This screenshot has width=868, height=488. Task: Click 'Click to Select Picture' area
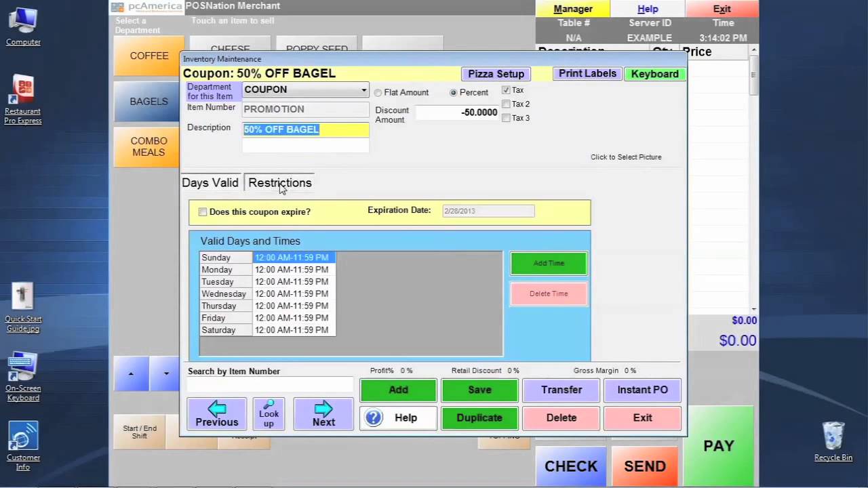(x=626, y=157)
